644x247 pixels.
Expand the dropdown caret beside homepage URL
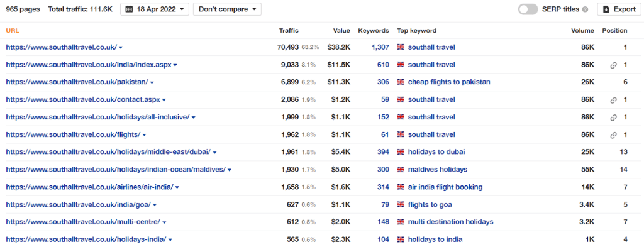point(121,48)
